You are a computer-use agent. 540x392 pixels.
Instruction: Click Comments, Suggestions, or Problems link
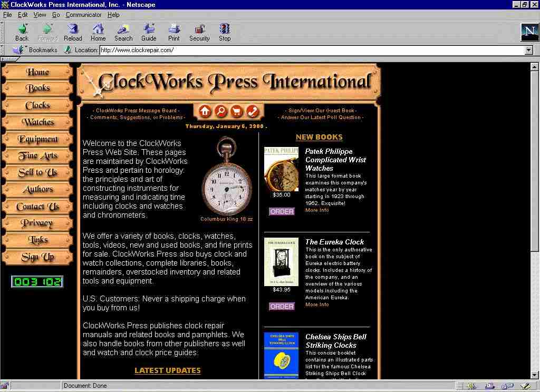click(136, 117)
